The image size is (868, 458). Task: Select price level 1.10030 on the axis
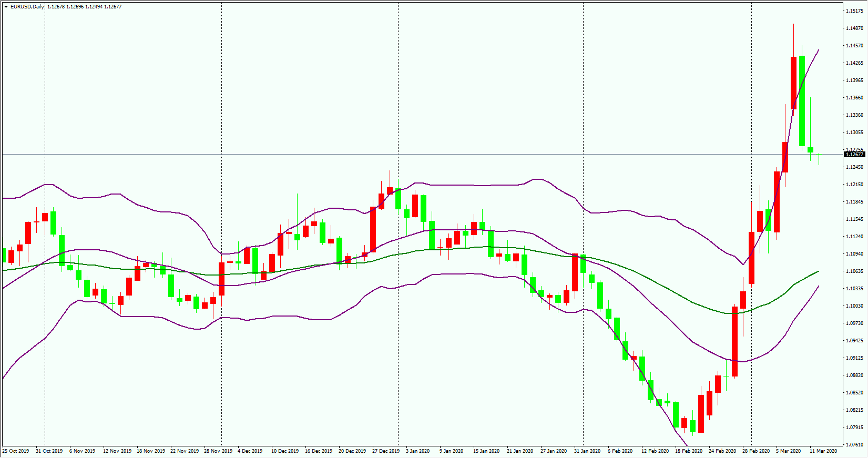pyautogui.click(x=854, y=306)
